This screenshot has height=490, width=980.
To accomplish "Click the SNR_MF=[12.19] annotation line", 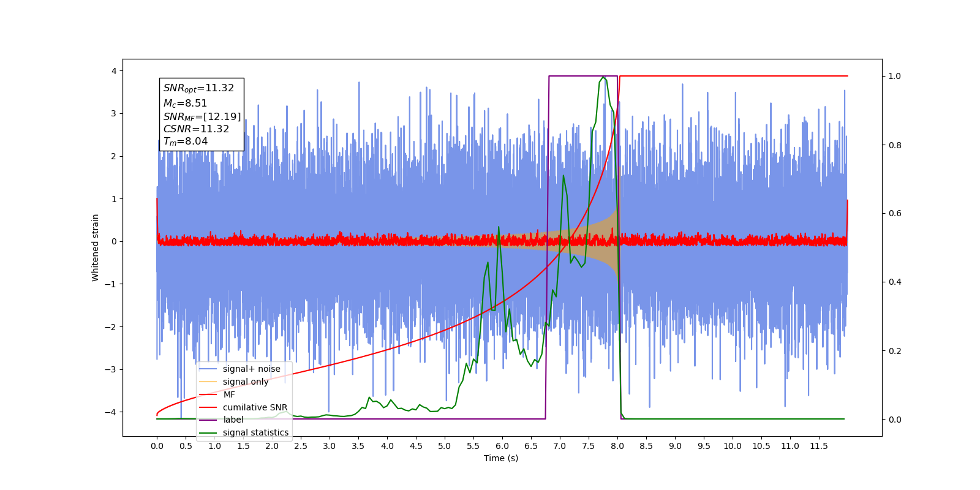I will 202,116.
